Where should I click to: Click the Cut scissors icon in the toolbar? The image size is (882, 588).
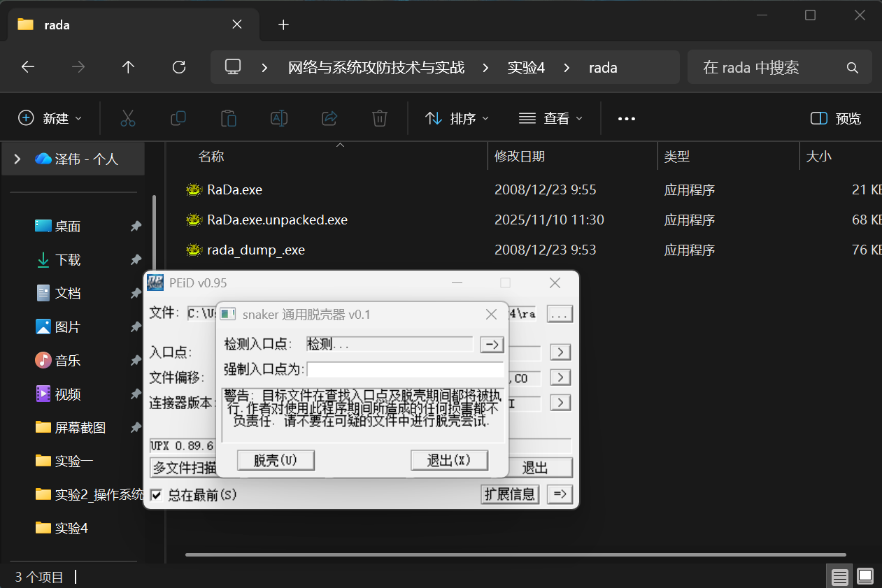128,118
